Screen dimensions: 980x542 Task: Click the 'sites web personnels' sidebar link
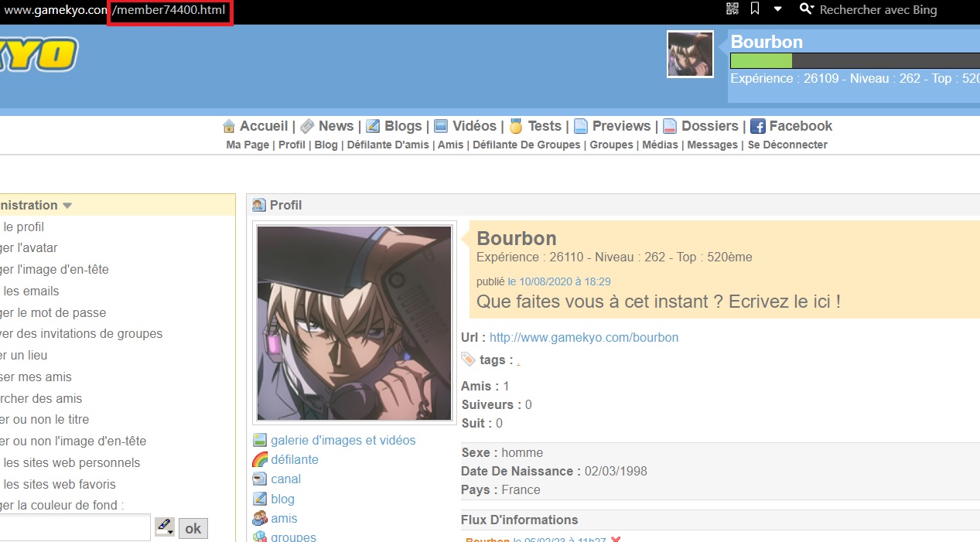tap(70, 462)
